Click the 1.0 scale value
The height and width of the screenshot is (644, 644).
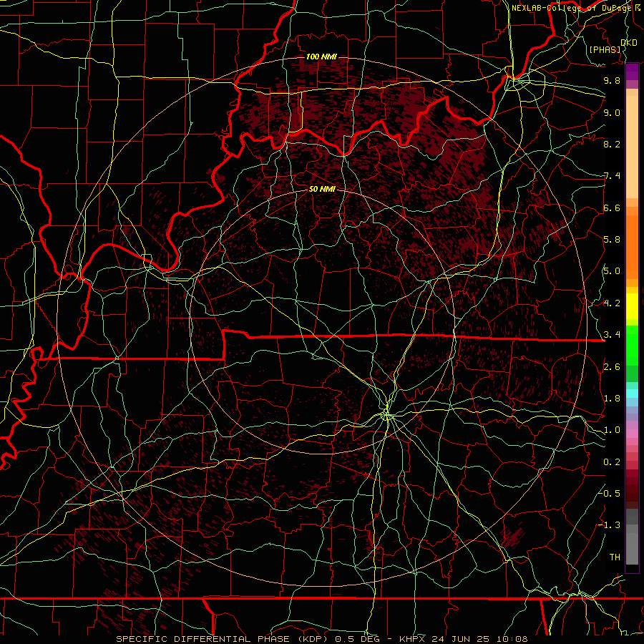612,430
